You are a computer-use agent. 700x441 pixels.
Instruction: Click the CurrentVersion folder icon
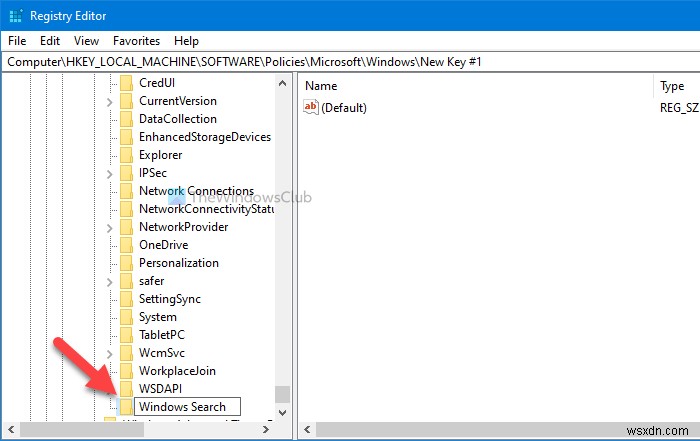pos(126,101)
